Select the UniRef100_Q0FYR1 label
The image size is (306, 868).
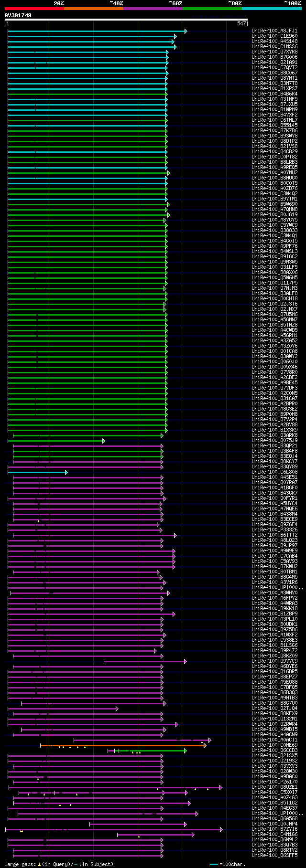(274, 498)
